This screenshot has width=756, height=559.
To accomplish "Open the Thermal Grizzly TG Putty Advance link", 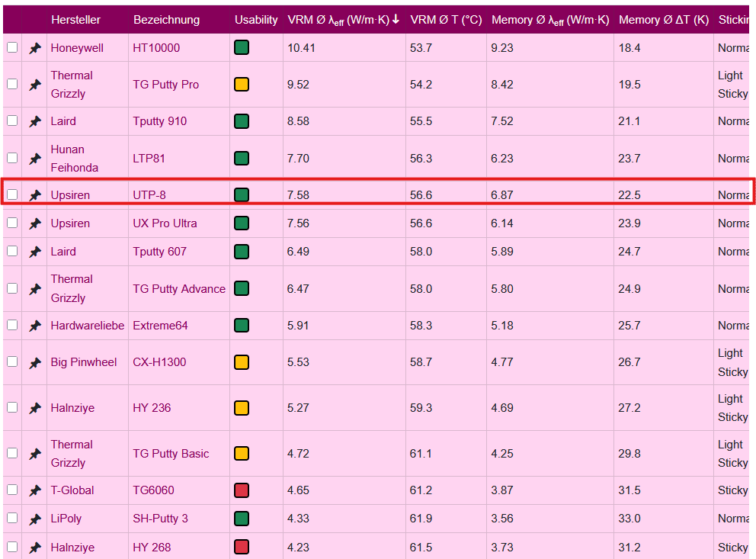I will pyautogui.click(x=179, y=289).
